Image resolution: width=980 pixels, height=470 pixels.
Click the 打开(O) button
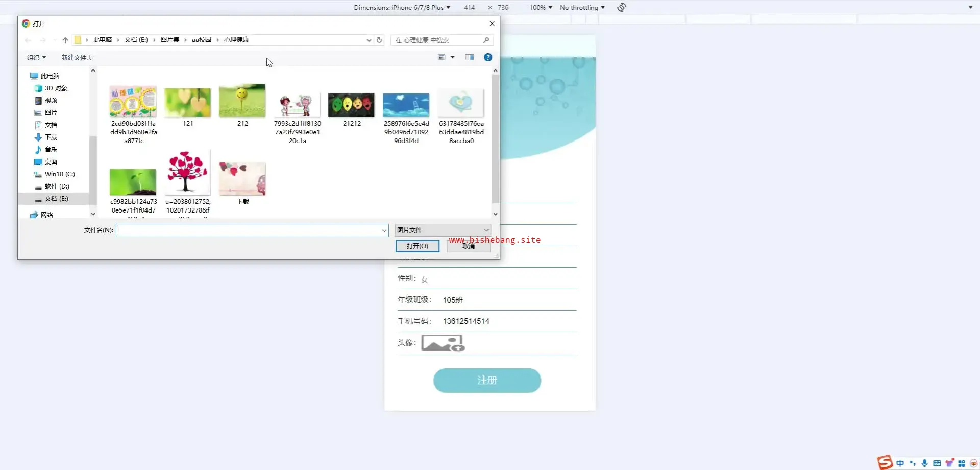pyautogui.click(x=418, y=246)
